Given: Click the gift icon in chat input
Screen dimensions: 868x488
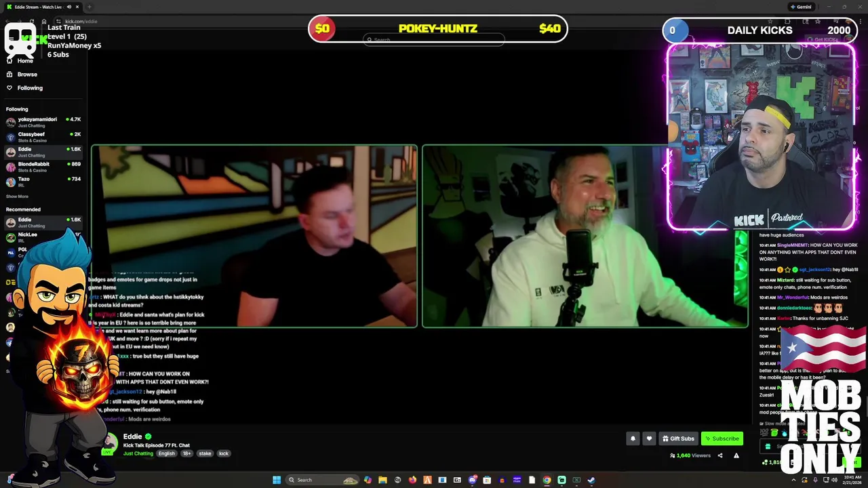Looking at the screenshot, I should point(768,447).
